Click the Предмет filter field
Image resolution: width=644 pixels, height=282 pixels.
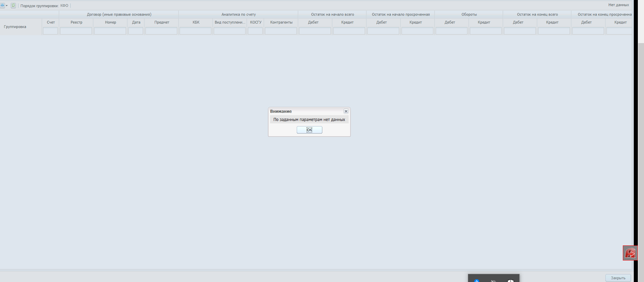162,31
